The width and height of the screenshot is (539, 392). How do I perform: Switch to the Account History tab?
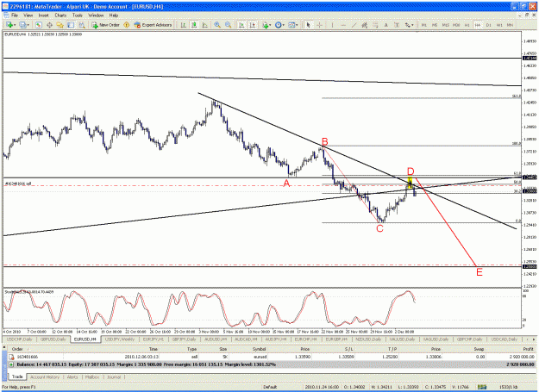[x=45, y=376]
